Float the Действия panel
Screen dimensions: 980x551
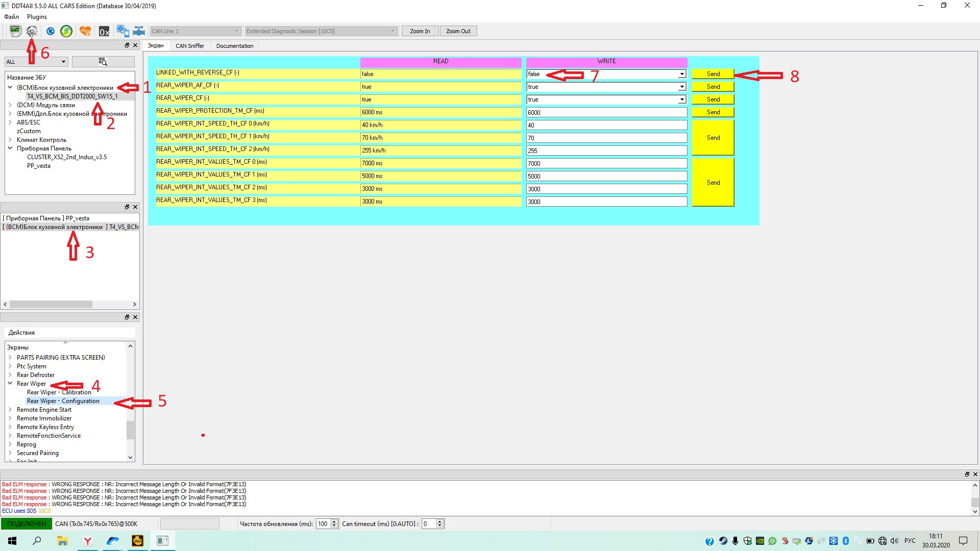(x=127, y=317)
